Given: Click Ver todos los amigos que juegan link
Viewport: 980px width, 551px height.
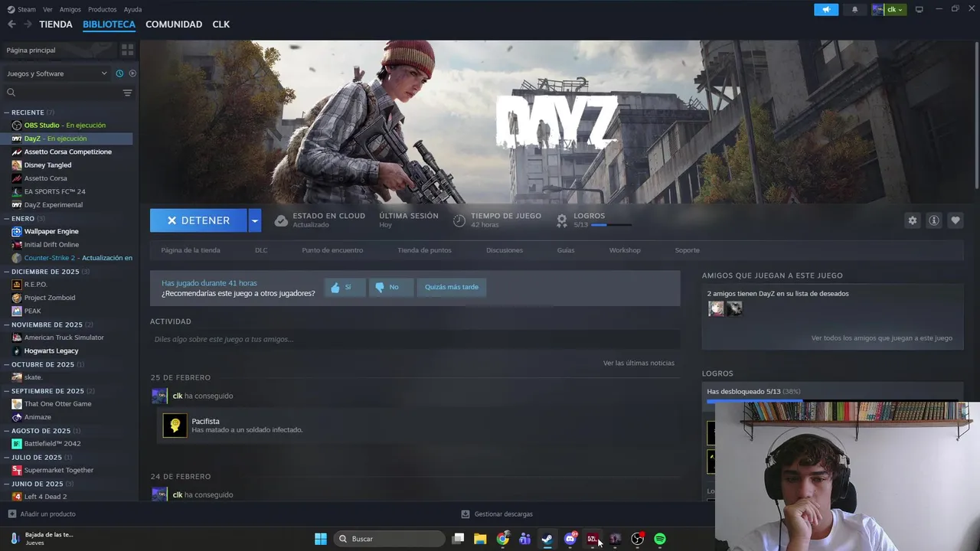Looking at the screenshot, I should pos(882,338).
